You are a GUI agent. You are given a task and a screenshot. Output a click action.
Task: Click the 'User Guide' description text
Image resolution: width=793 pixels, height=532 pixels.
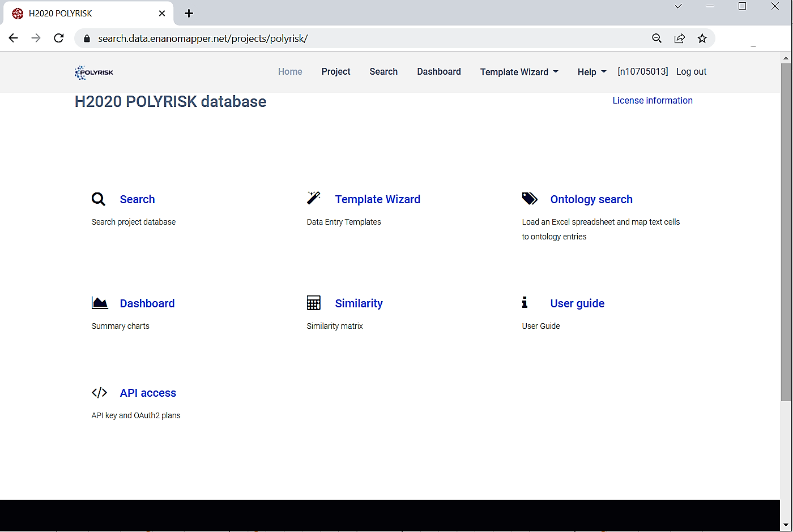541,326
